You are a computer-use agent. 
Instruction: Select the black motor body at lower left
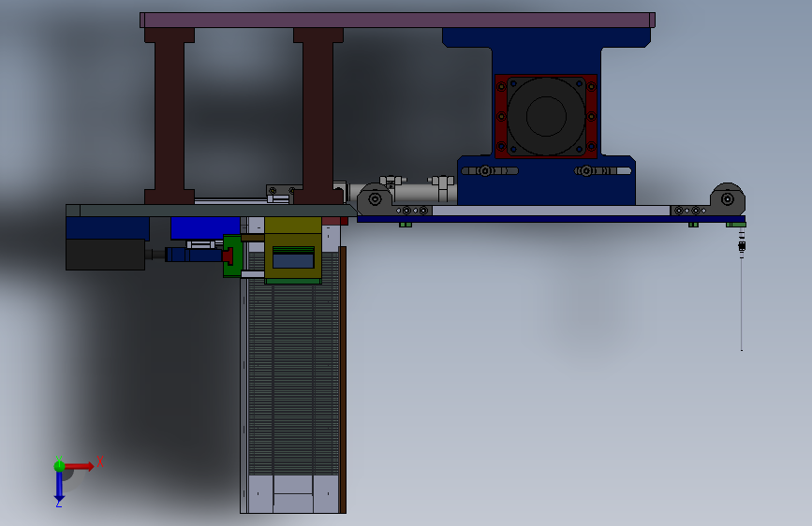pyautogui.click(x=105, y=255)
